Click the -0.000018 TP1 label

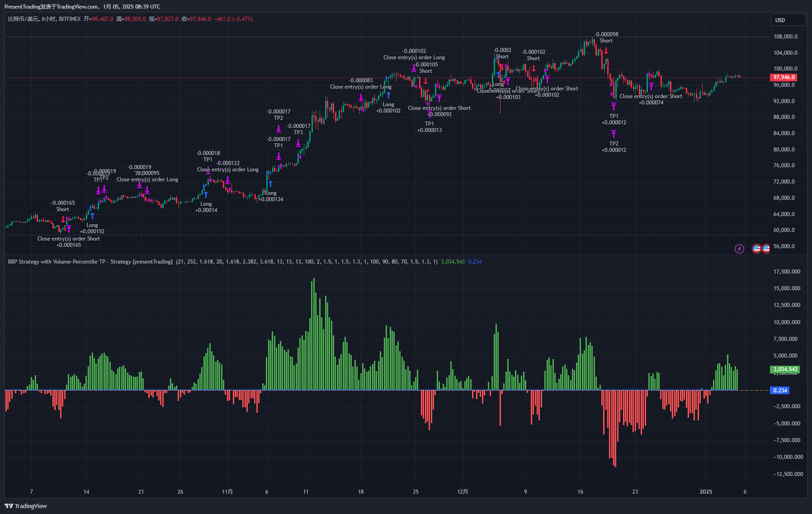point(208,156)
